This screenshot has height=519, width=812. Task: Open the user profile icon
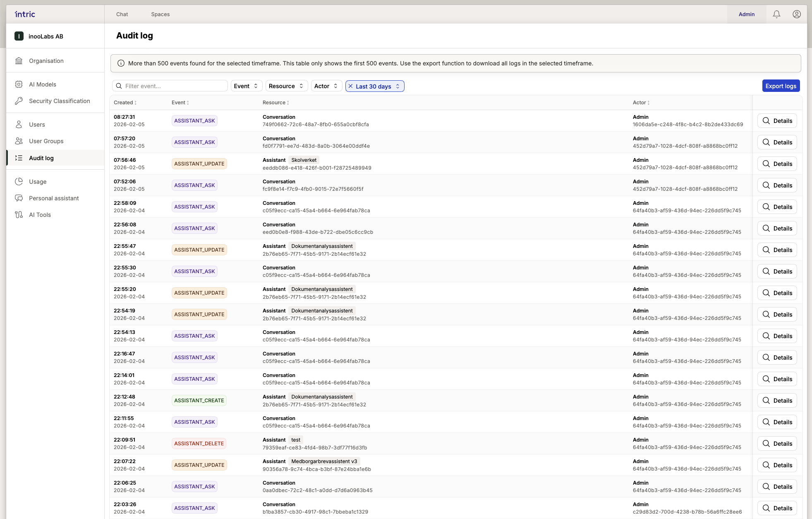796,14
